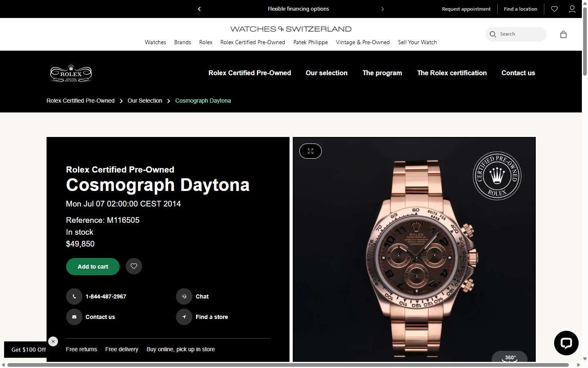The image size is (588, 368).
Task: Click the Find a store link
Action: coord(212,317)
